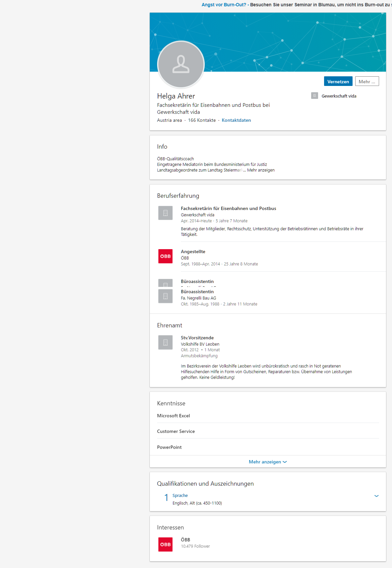Click the Austria area location text
The width and height of the screenshot is (392, 568).
169,120
